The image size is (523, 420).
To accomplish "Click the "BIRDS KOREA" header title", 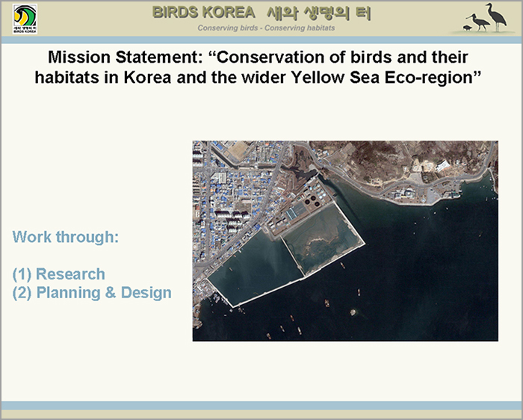I will tap(198, 13).
